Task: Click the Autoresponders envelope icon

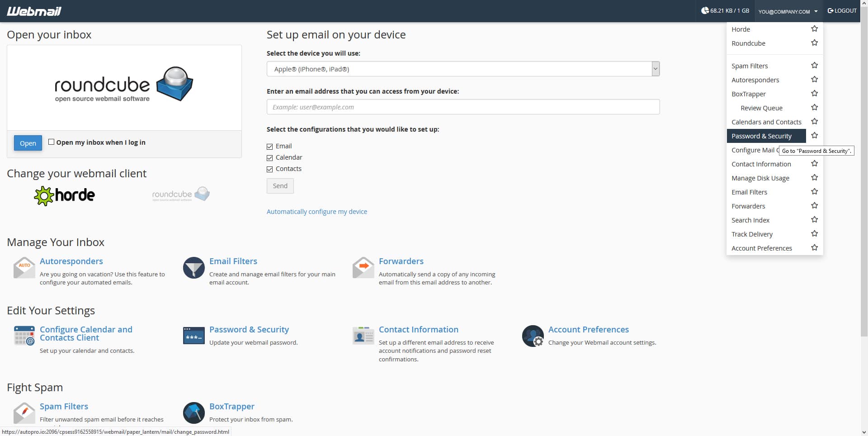Action: (x=24, y=268)
